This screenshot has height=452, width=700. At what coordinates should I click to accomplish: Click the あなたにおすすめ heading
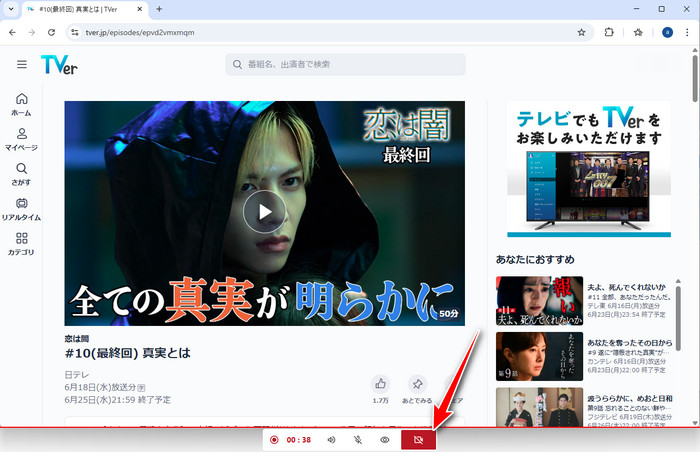535,259
